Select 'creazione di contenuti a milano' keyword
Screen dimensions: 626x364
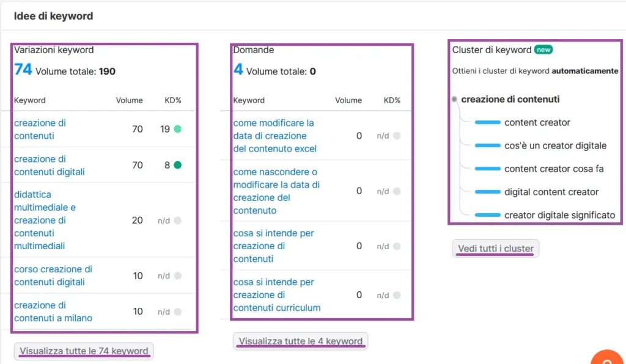coord(53,311)
